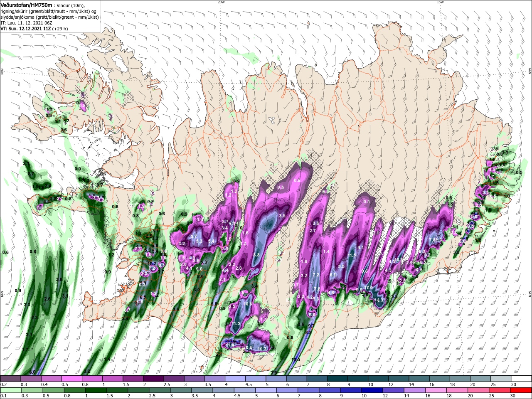Viewport: 532px width, 399px height.
Task: Pick the violet 12–14 swatch in lower legend
Action: tap(394, 390)
